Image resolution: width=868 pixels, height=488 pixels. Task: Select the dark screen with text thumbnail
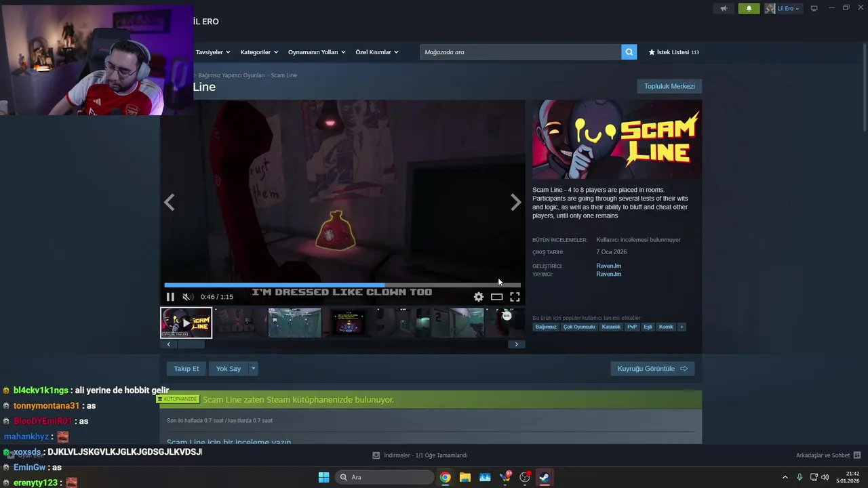coord(348,323)
